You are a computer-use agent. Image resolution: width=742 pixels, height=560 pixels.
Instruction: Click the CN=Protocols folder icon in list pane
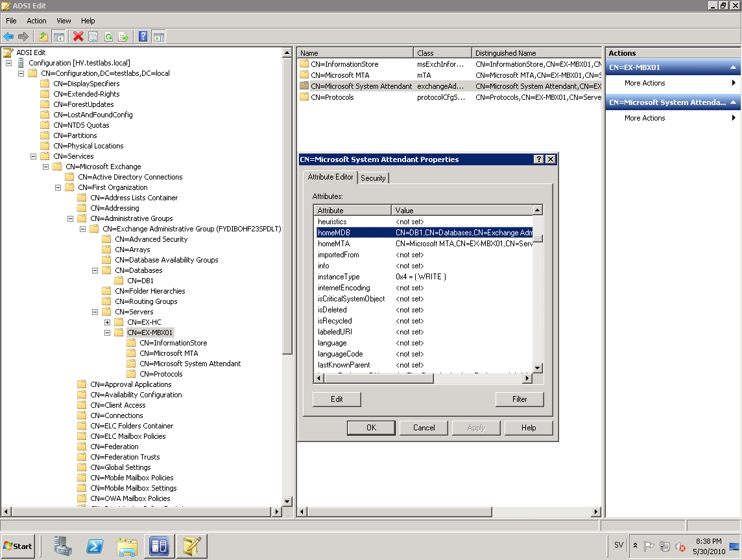[304, 97]
